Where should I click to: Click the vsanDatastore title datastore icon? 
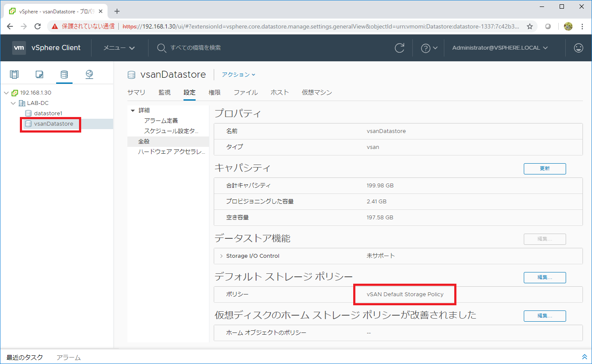point(131,75)
